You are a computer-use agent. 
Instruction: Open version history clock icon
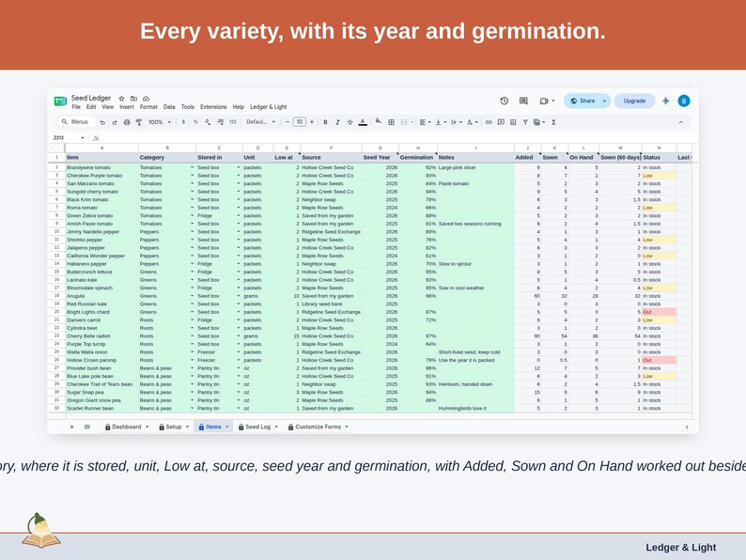point(505,101)
